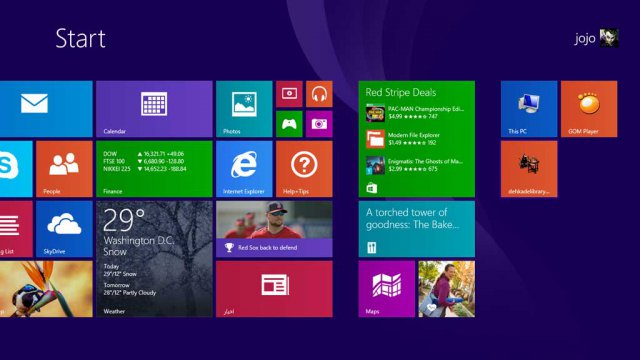Click the trophy icon on the Sports tile
The image size is (640, 360).
coord(229,247)
